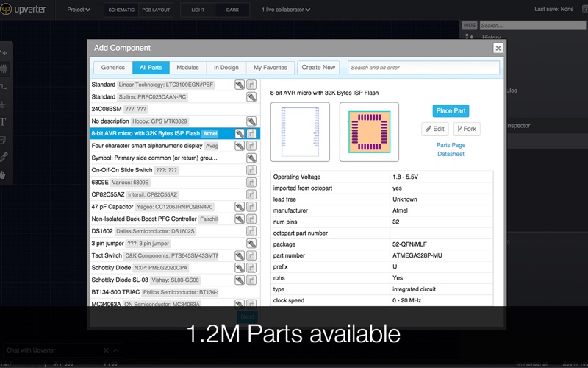Click the document icon on the 6809E row
588x368 pixels.
251,182
